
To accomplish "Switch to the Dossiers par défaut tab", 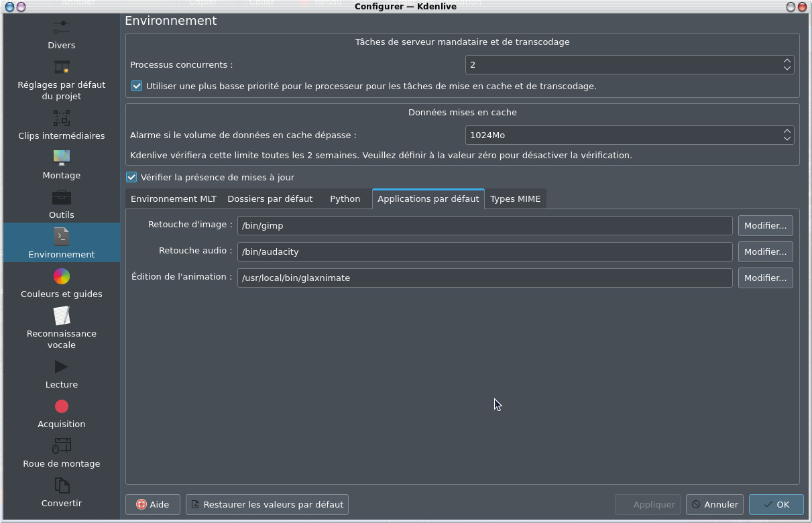I will point(270,198).
